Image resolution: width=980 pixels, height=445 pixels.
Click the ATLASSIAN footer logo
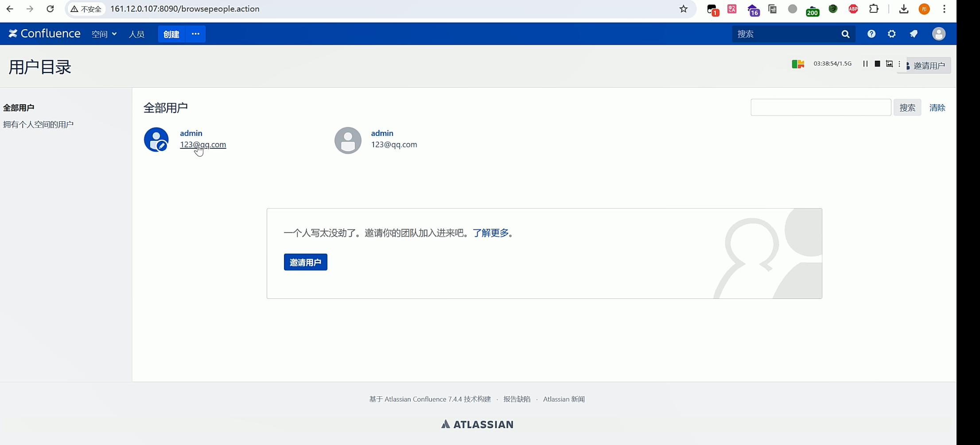coord(478,424)
